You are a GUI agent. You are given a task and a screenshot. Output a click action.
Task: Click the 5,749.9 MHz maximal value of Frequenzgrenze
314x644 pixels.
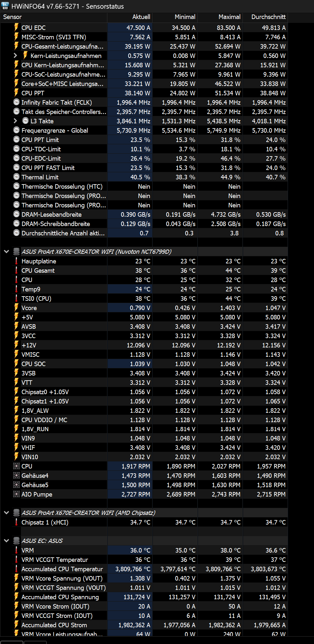[x=224, y=130]
